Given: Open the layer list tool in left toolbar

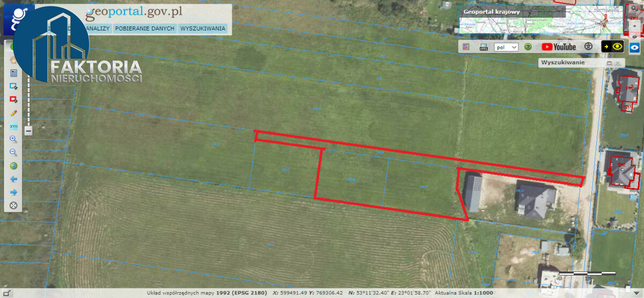Looking at the screenshot, I should point(13,73).
